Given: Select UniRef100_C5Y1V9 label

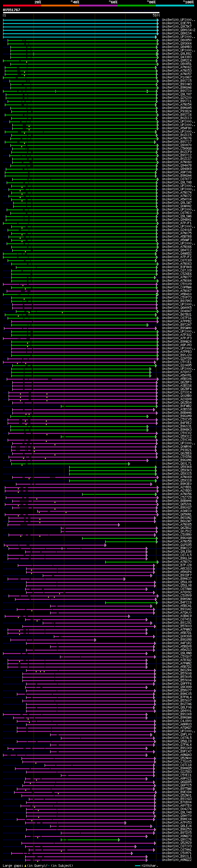Looking at the screenshot, I should point(177,284).
